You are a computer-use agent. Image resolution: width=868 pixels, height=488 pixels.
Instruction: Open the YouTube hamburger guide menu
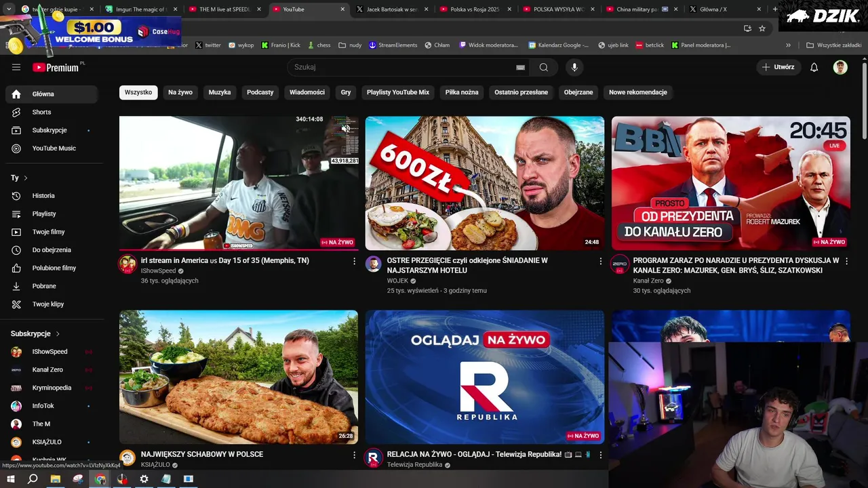point(16,67)
